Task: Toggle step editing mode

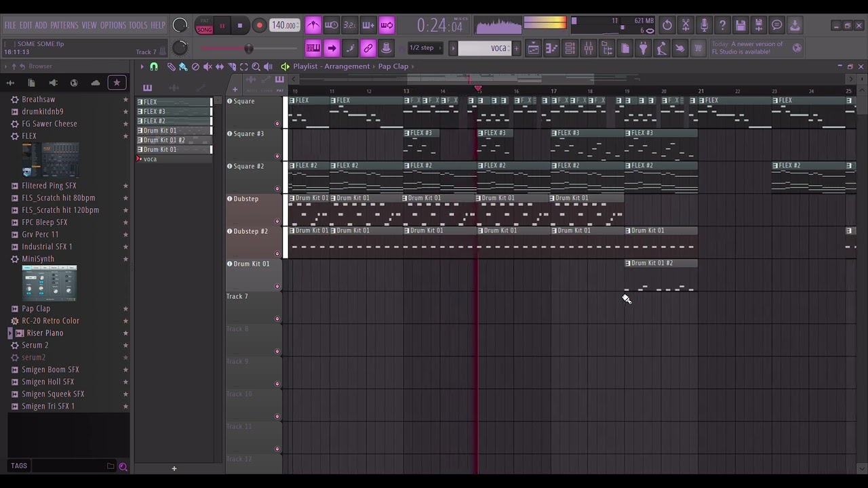Action: tap(350, 48)
